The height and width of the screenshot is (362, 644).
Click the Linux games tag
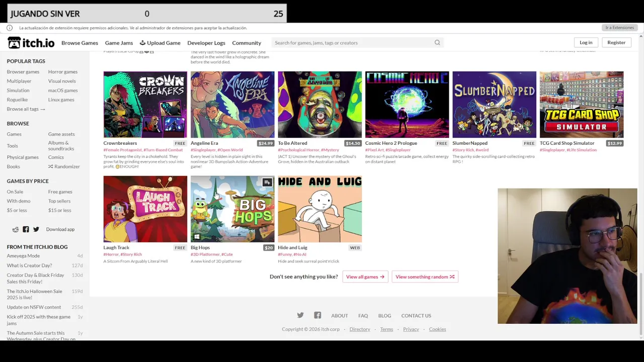[x=61, y=100]
